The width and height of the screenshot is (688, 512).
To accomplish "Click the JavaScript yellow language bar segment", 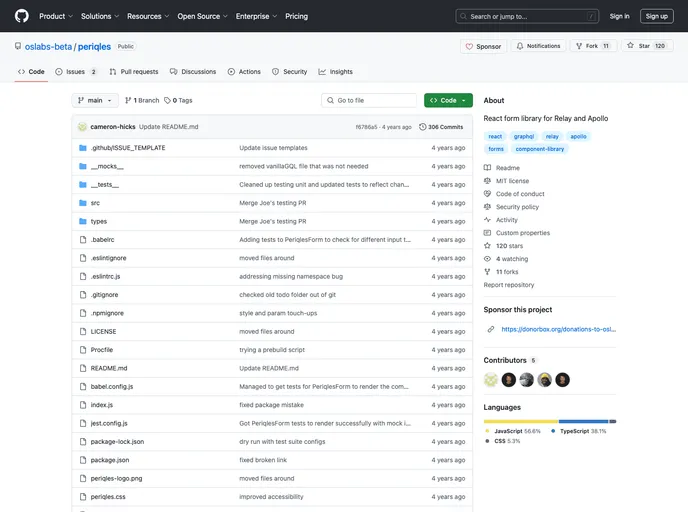I will point(521,422).
